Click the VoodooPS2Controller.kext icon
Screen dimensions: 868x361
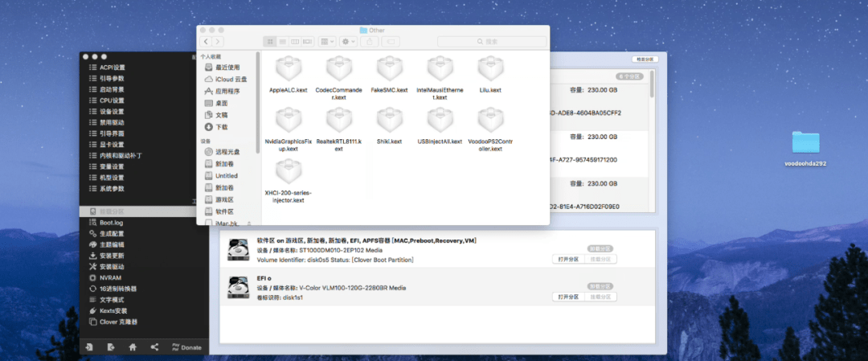pos(490,120)
